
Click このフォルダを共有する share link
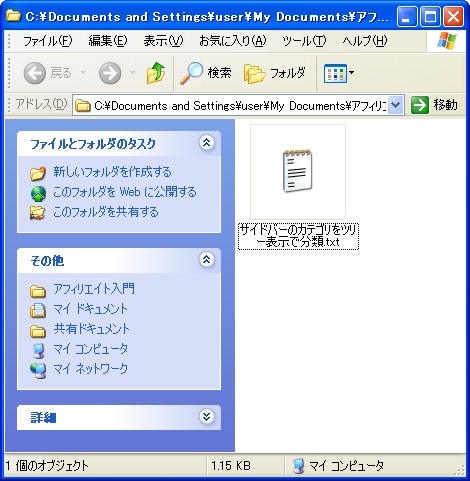[106, 212]
